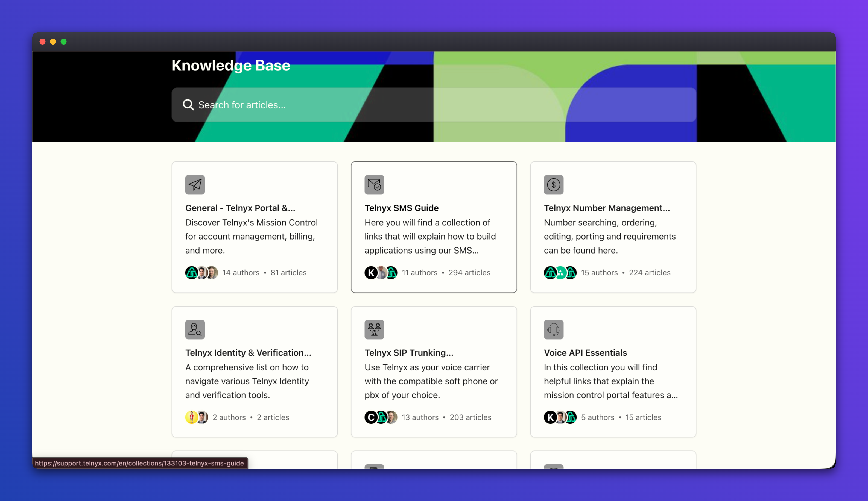Click '13 authors' in SIP Trunking card

click(x=420, y=417)
